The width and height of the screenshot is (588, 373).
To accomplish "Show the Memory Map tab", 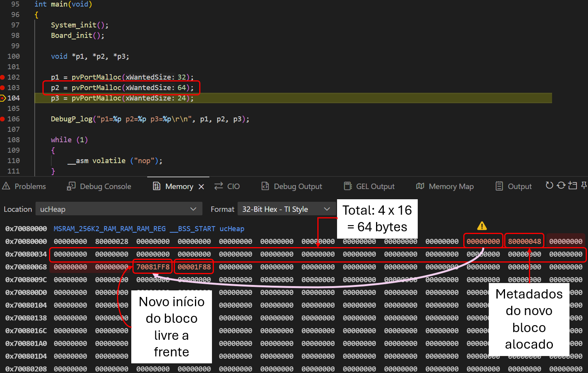I will [445, 186].
